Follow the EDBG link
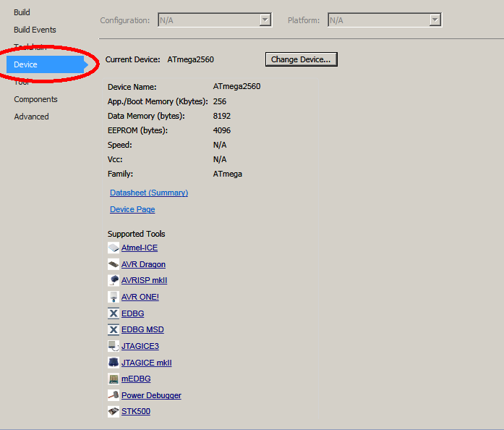The height and width of the screenshot is (430, 504). 133,313
